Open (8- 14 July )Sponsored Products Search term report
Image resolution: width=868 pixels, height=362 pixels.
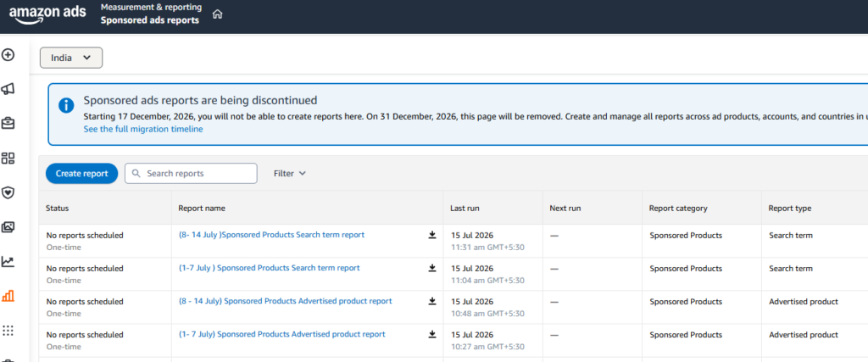[272, 235]
